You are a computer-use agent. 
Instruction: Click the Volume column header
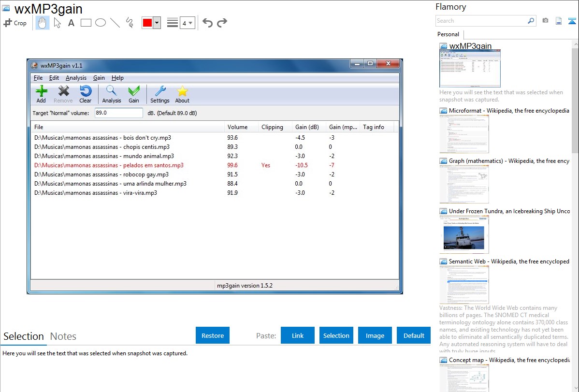point(241,127)
